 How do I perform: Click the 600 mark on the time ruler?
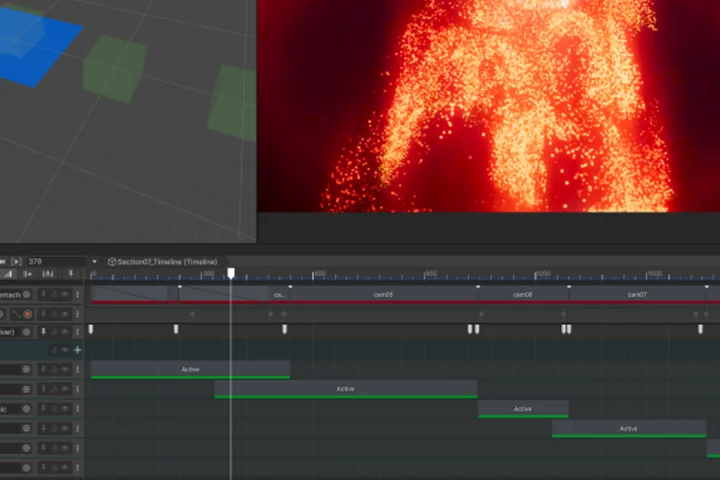coord(319,273)
